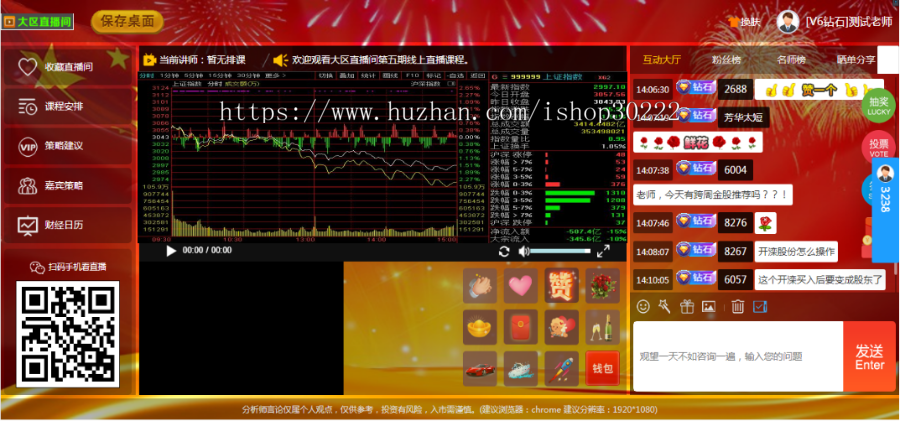Toggle fullscreen for the video player
The height and width of the screenshot is (421, 900).
point(603,251)
